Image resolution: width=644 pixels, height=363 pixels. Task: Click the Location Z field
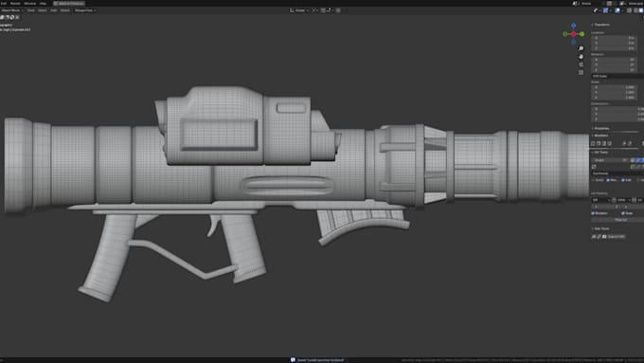click(x=614, y=48)
